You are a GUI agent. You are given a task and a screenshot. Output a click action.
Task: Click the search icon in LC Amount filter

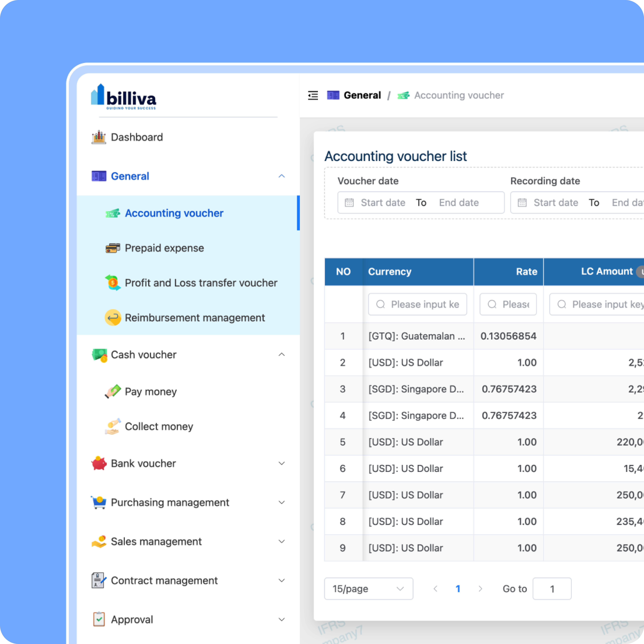(x=562, y=304)
